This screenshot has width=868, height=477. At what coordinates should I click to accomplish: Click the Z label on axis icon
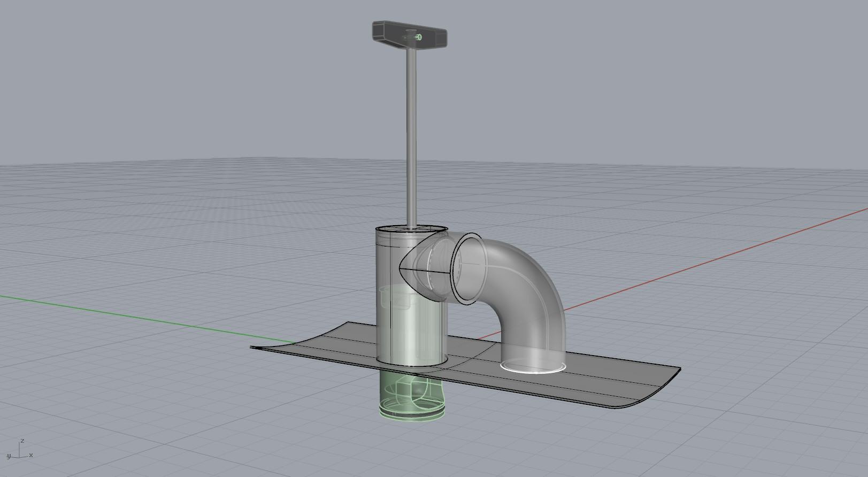[x=22, y=441]
